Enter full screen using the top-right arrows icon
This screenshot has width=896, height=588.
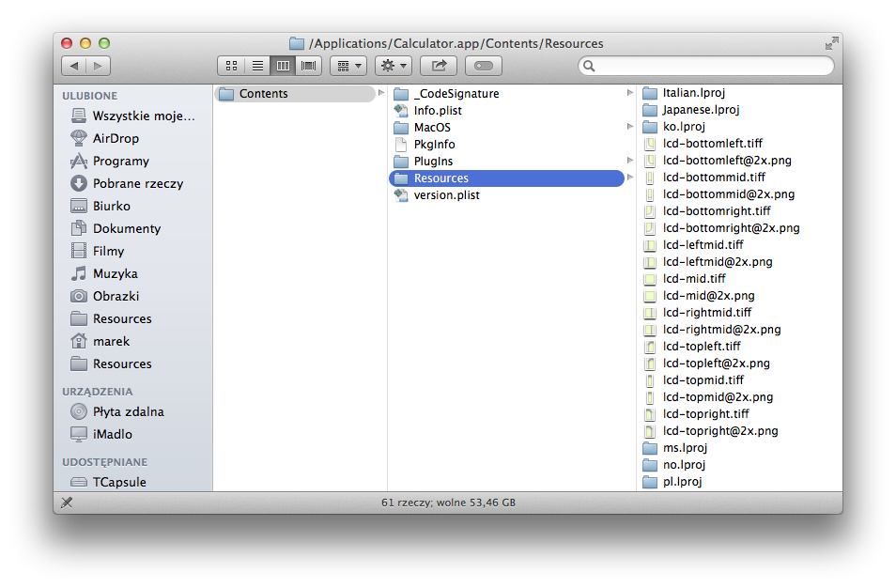coord(831,43)
